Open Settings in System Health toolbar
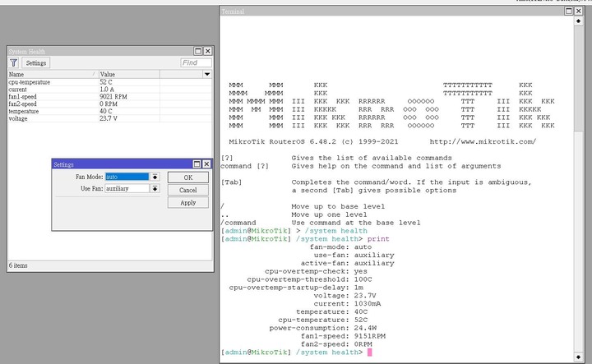592x364 pixels. coord(36,62)
